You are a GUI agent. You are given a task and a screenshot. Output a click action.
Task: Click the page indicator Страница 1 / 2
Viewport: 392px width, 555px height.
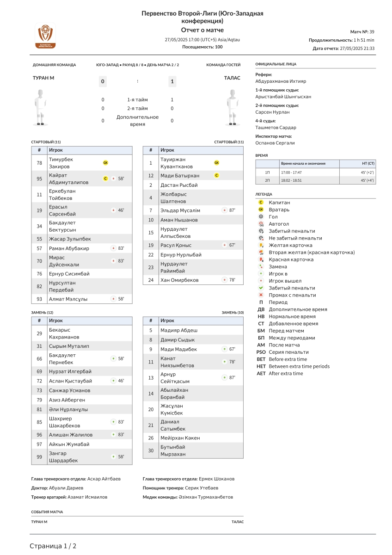point(53,546)
